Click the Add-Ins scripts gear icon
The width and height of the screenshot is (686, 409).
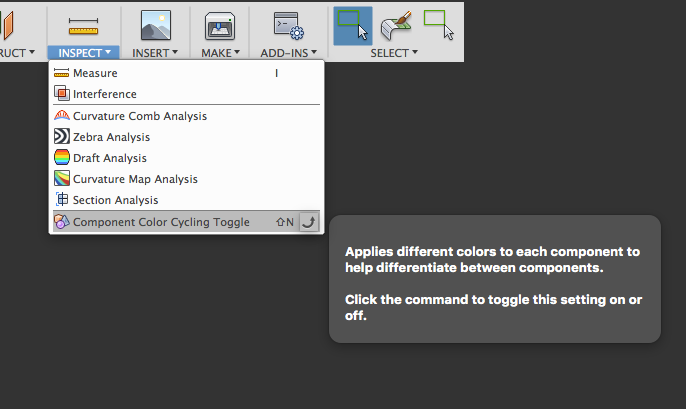(288, 26)
